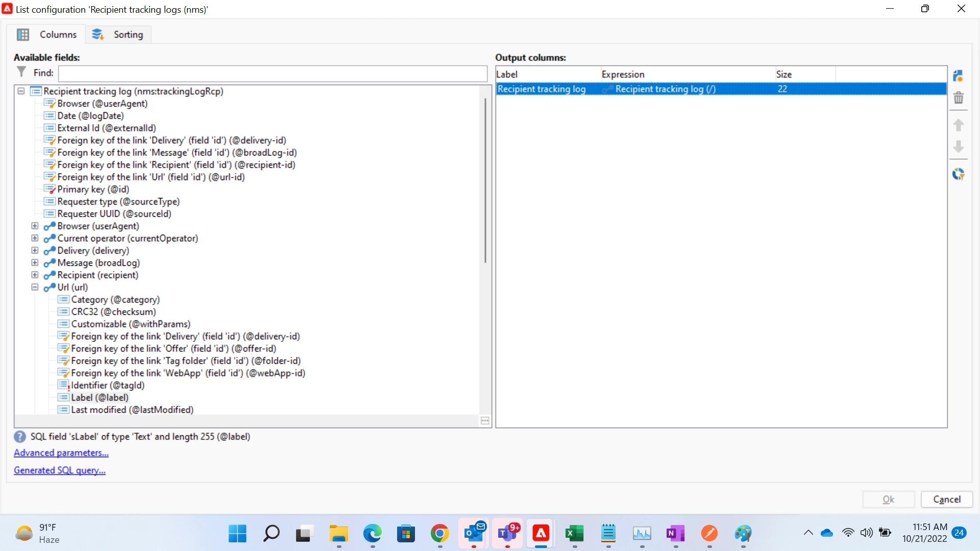Screen dimensions: 980x551
Task: Collapse the root Recipient tracking log node
Action: tap(21, 91)
